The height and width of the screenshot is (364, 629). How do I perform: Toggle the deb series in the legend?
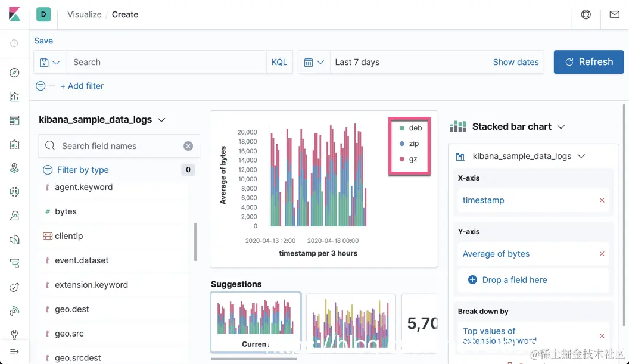click(x=410, y=128)
